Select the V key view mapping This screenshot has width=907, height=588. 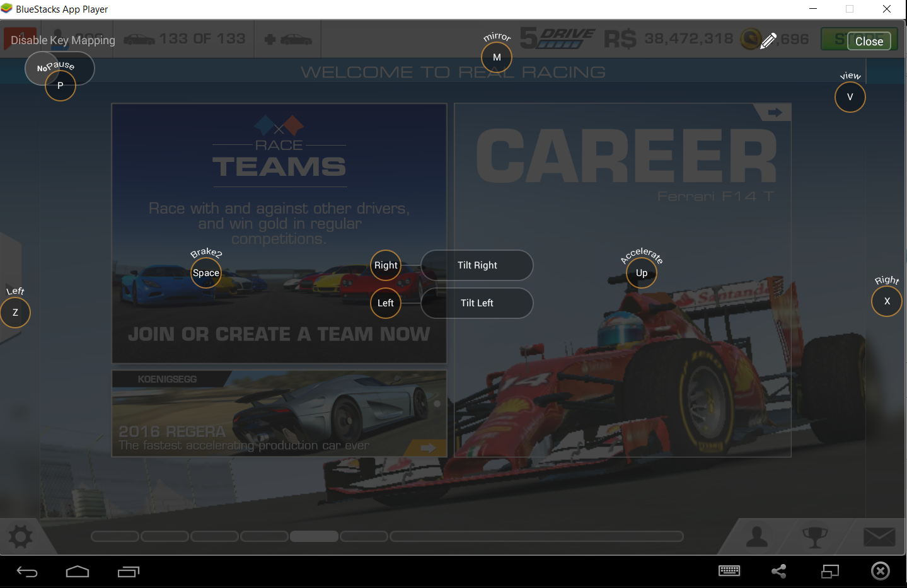tap(850, 97)
